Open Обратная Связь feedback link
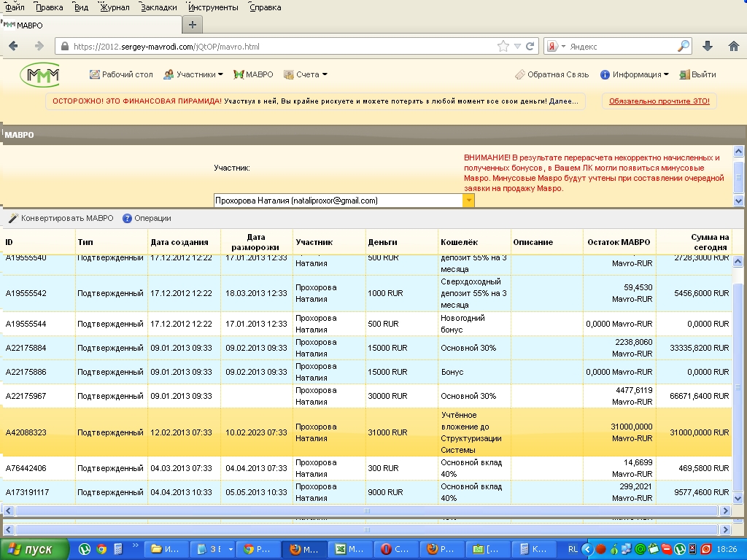 tap(551, 74)
